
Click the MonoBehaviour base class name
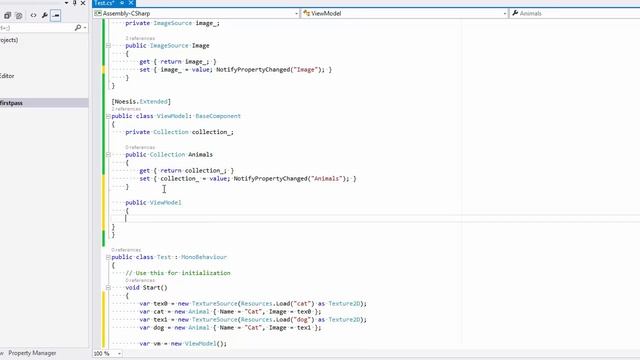(204, 257)
